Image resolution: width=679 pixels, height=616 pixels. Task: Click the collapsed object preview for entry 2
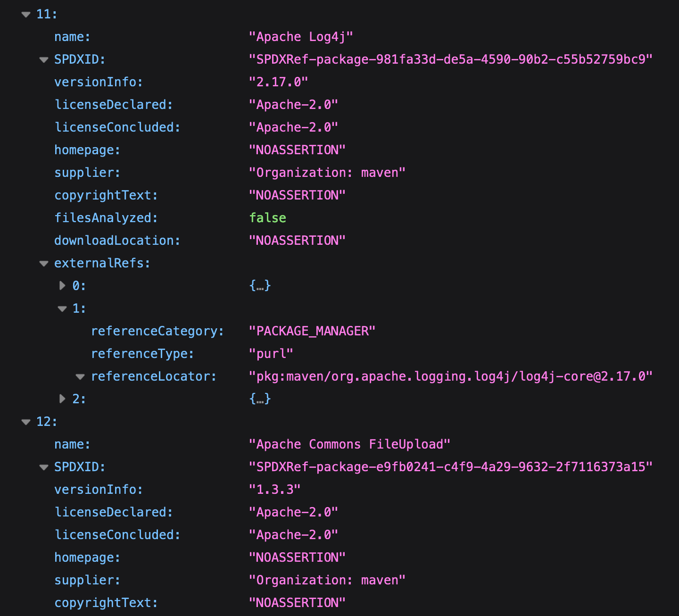coord(260,399)
